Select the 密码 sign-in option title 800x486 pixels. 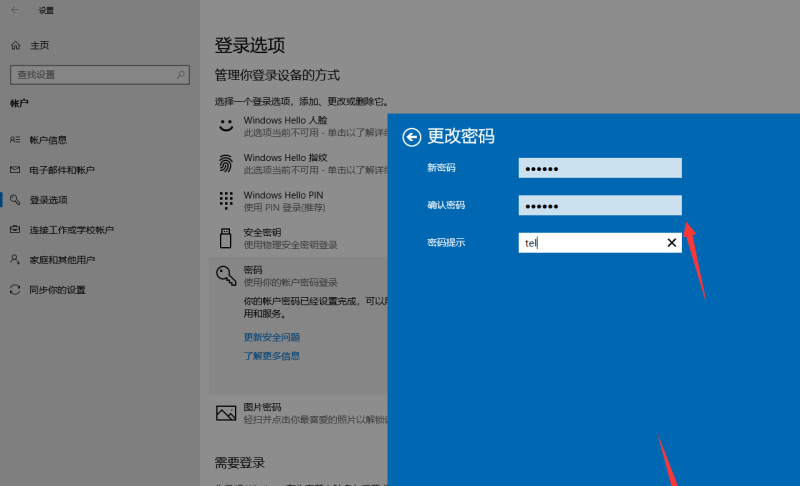click(x=253, y=270)
